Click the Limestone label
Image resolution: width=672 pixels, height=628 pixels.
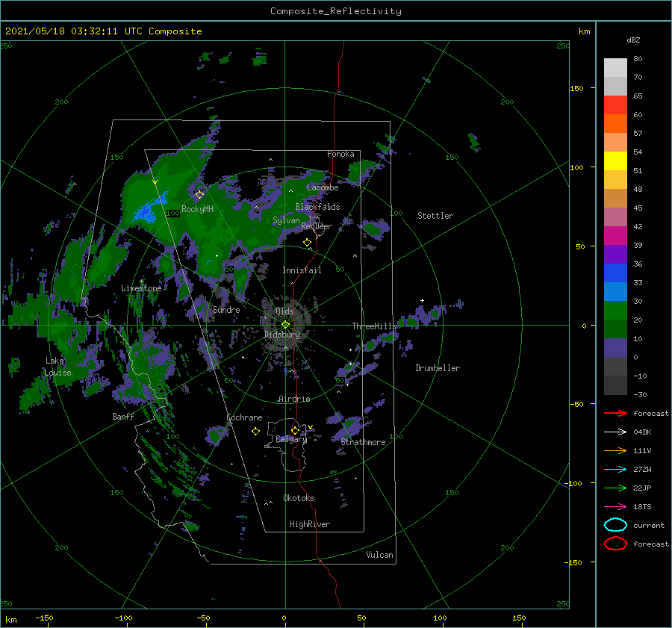click(141, 288)
